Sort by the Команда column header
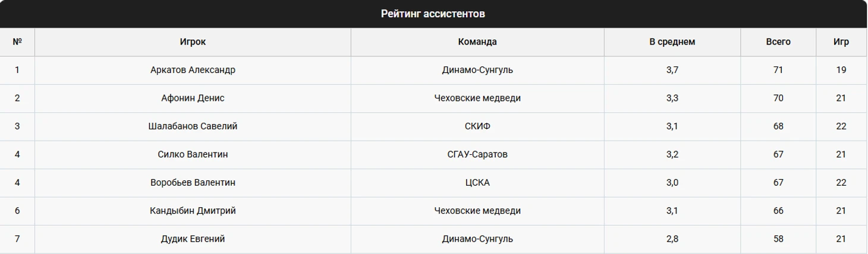The width and height of the screenshot is (868, 254). [x=477, y=42]
